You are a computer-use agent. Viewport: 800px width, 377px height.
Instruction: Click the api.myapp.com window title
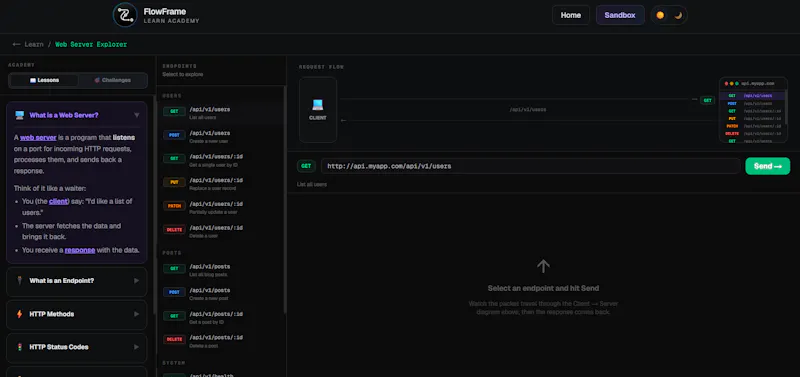[x=758, y=83]
